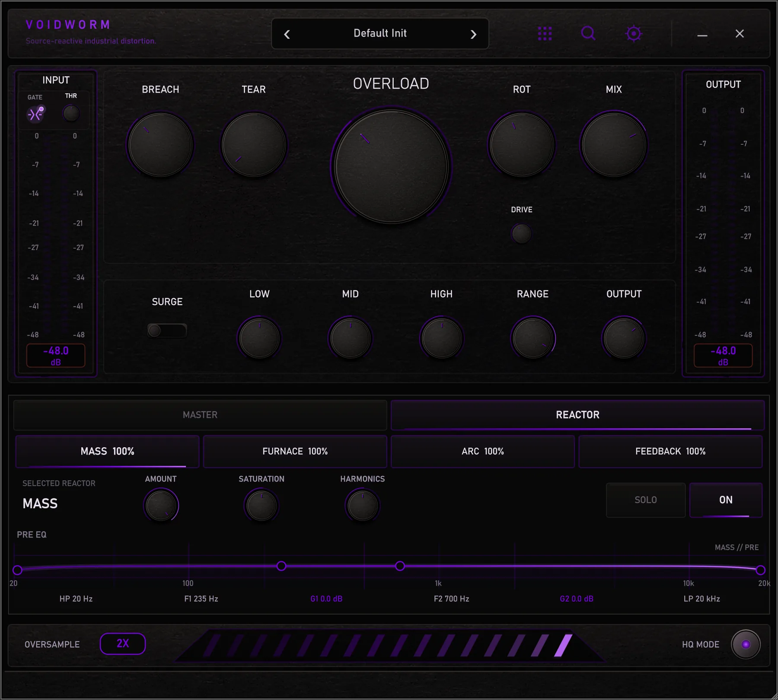Go to previous preset with left chevron
Image resolution: width=778 pixels, height=700 pixels.
pos(287,34)
